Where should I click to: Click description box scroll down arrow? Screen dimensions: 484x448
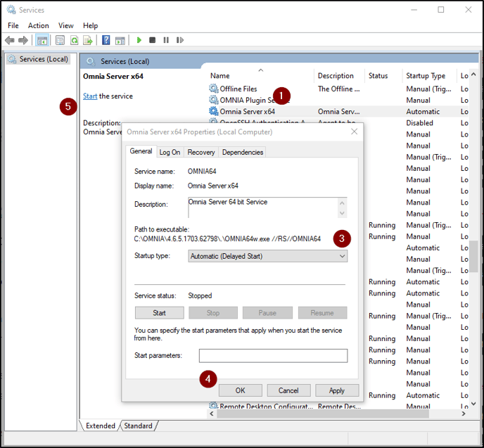point(342,213)
